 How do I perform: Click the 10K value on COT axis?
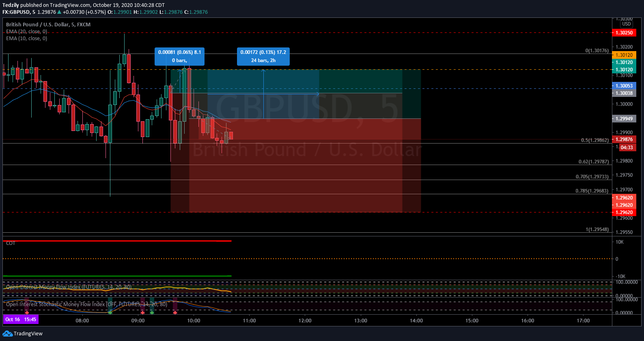(x=620, y=242)
